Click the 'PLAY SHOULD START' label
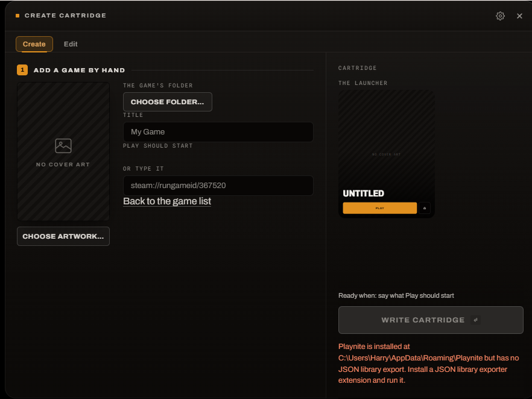Screen dimensions: 532x399 [x=158, y=146]
